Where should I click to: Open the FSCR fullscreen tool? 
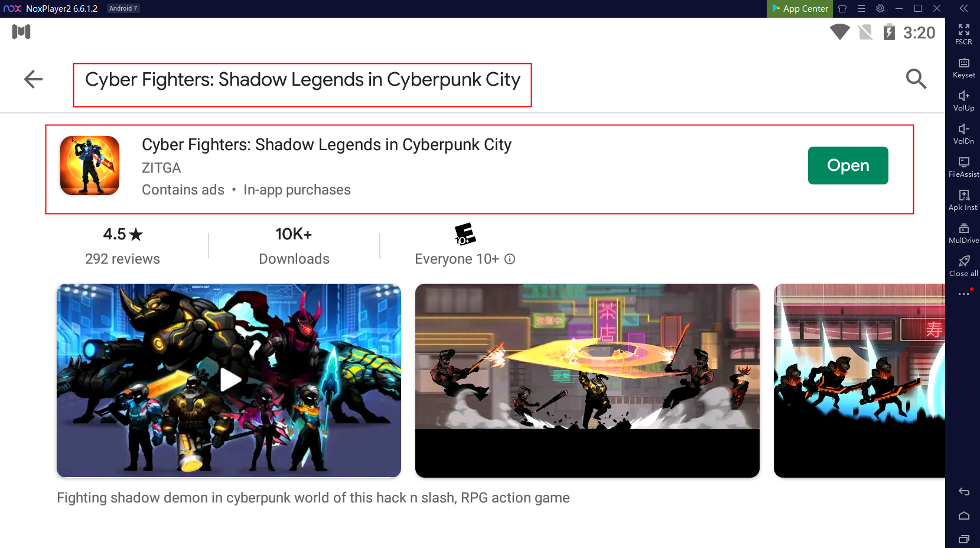coord(963,34)
